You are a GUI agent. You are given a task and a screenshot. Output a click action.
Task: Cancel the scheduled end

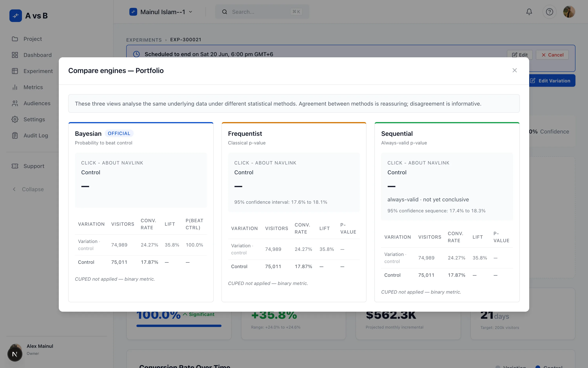click(x=552, y=55)
